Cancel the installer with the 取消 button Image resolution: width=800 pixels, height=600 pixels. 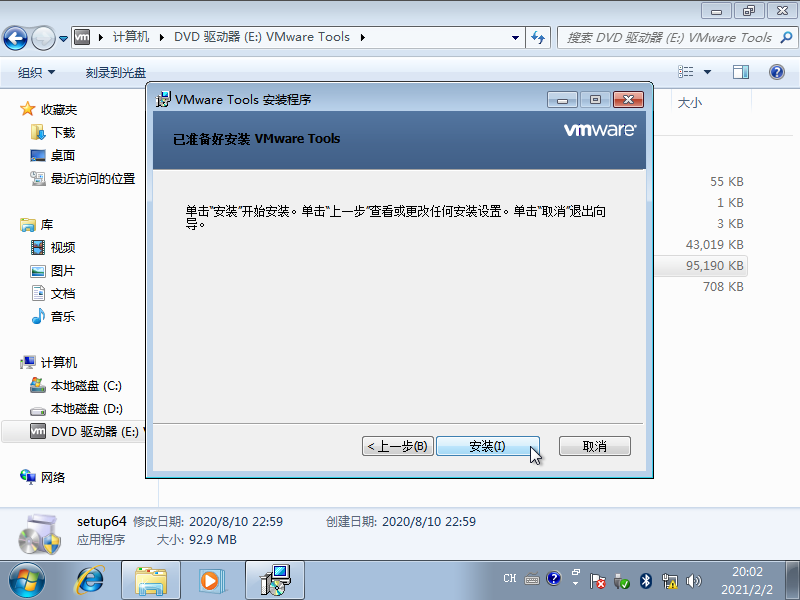(595, 446)
